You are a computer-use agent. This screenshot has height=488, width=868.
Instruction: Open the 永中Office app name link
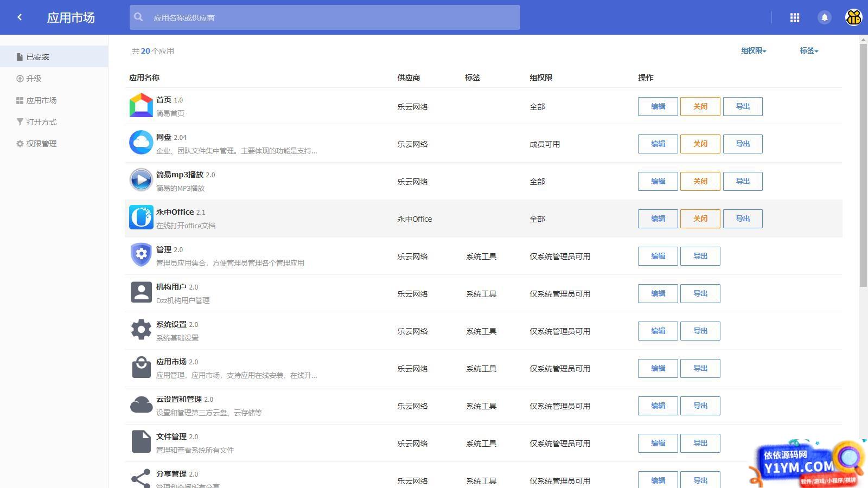click(x=175, y=212)
